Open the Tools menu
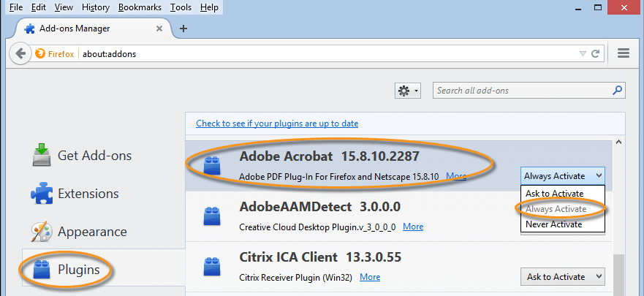 pos(181,7)
